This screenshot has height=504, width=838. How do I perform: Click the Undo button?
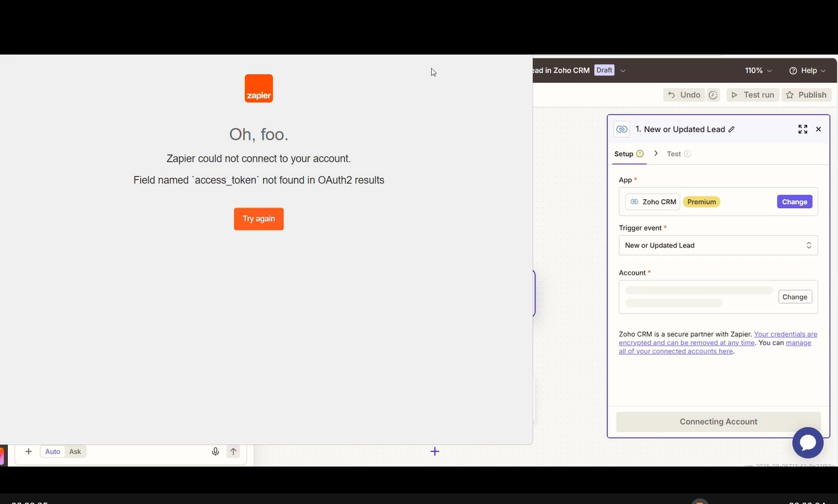[x=684, y=95]
